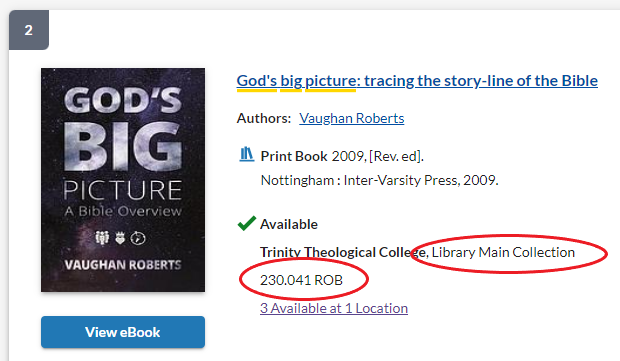Click the call number 230.041 ROB

[301, 280]
